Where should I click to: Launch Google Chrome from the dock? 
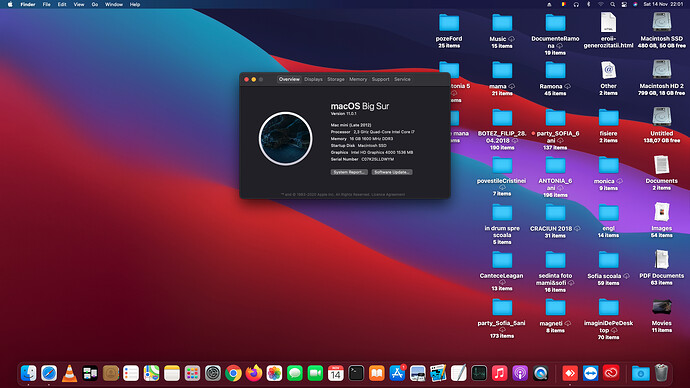(x=233, y=373)
